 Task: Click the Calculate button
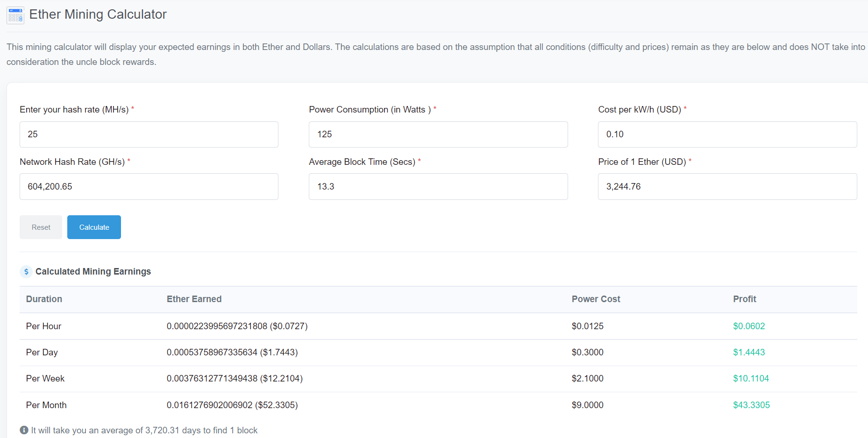pyautogui.click(x=94, y=227)
